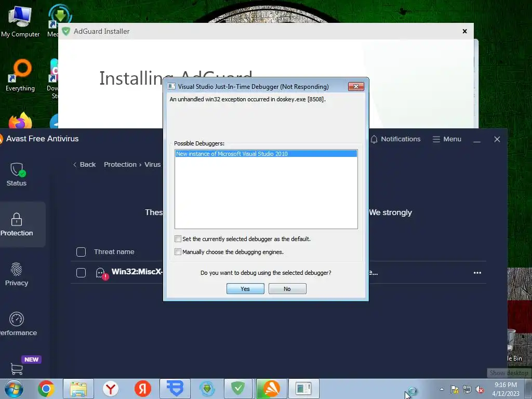Image resolution: width=532 pixels, height=399 pixels.
Task: Click No in the JIT Debugger dialog
Action: click(x=287, y=289)
